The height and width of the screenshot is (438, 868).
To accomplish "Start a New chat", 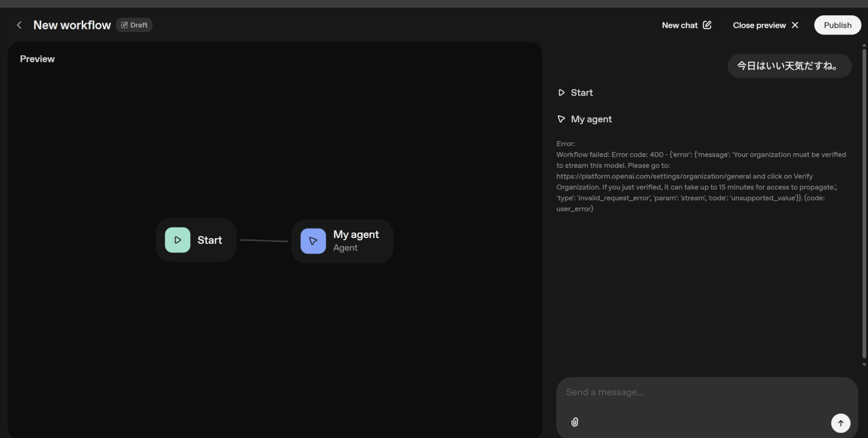I will point(679,25).
